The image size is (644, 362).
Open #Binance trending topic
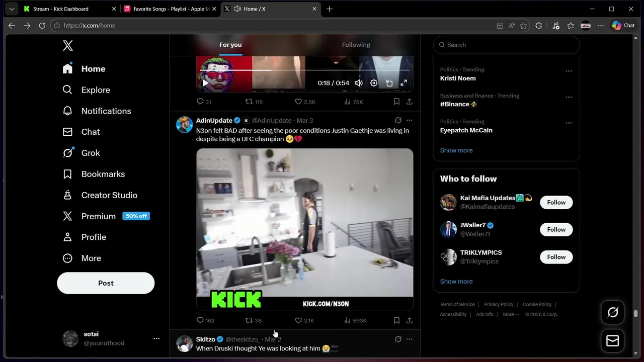pyautogui.click(x=458, y=104)
